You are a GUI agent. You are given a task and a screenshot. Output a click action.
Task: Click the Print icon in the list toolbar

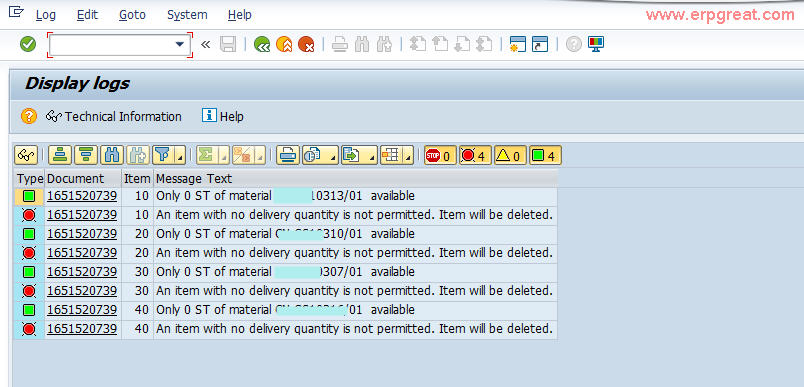point(288,155)
